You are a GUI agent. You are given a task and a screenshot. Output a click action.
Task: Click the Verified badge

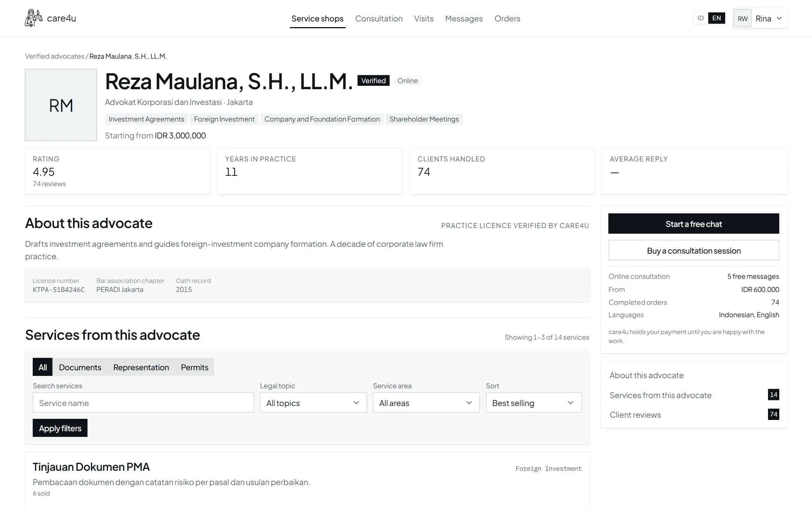373,81
